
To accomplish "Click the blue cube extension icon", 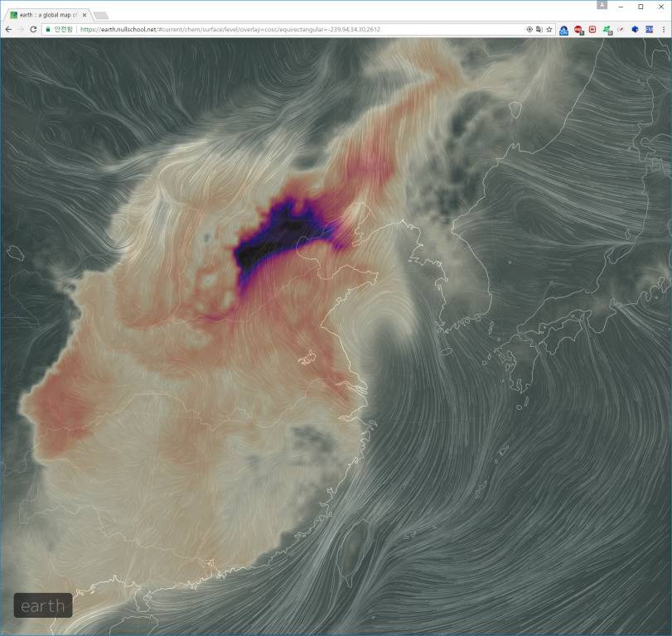I will pyautogui.click(x=635, y=29).
